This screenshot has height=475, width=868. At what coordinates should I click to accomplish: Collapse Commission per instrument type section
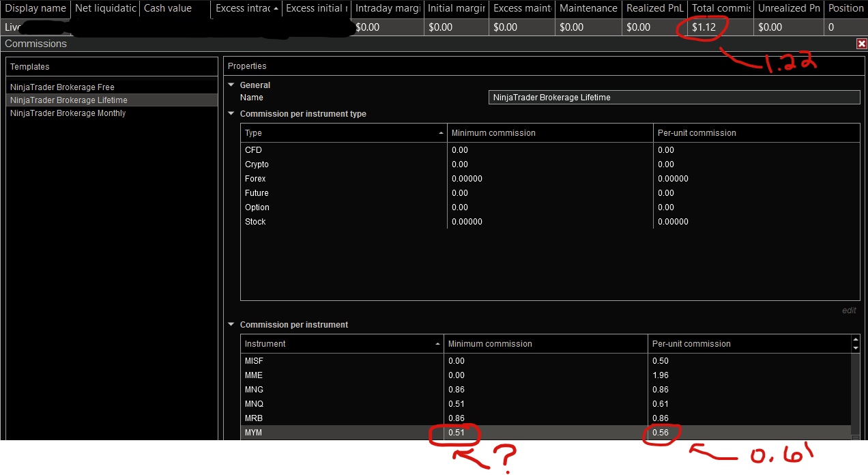tap(231, 114)
